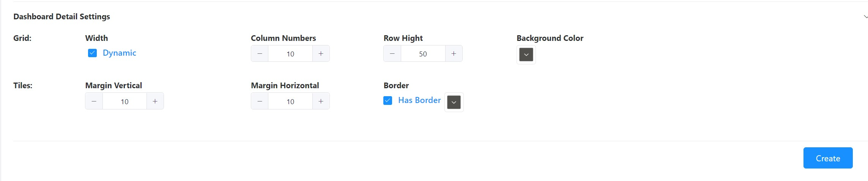
Task: Decrease the Margin Horizontal value
Action: (x=260, y=101)
